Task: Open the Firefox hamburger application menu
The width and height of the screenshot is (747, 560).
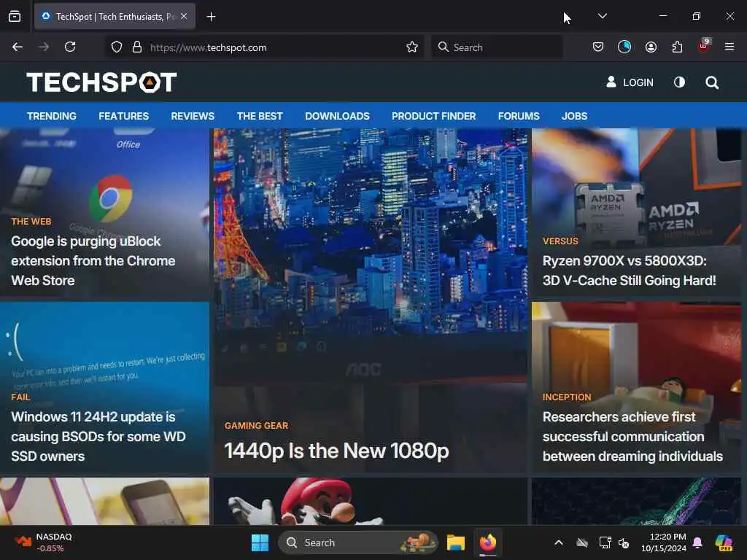Action: 729,47
